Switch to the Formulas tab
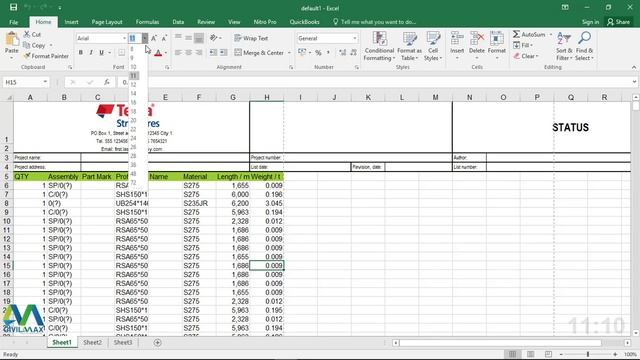 click(x=147, y=22)
